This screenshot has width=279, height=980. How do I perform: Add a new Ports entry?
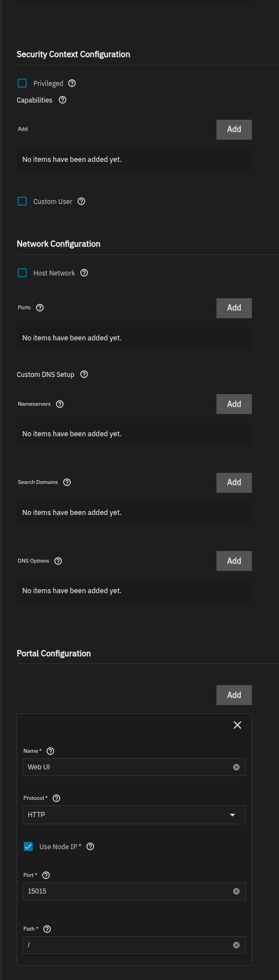pyautogui.click(x=234, y=308)
